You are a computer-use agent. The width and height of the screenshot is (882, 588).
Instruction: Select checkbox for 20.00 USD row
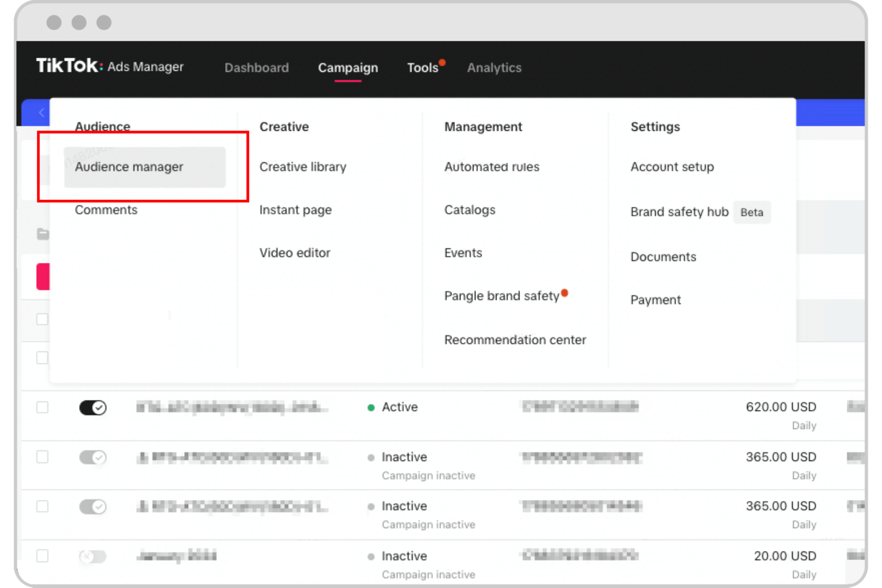[42, 556]
